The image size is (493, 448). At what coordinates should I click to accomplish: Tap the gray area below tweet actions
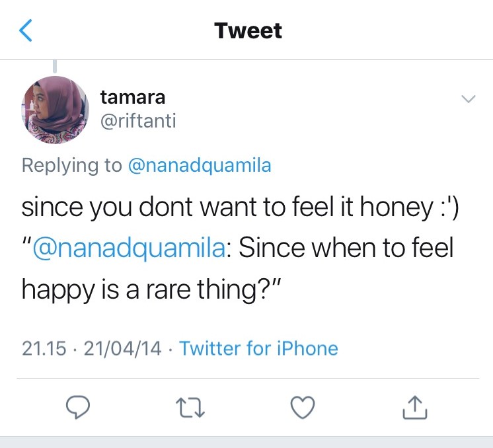click(246, 442)
